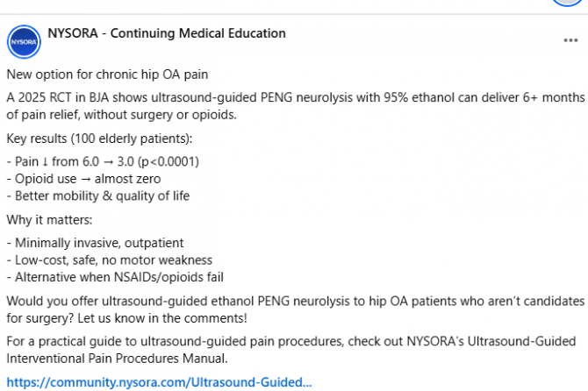This screenshot has width=588, height=391.
Task: Click the 'Why it matters:' heading text
Action: (x=49, y=219)
